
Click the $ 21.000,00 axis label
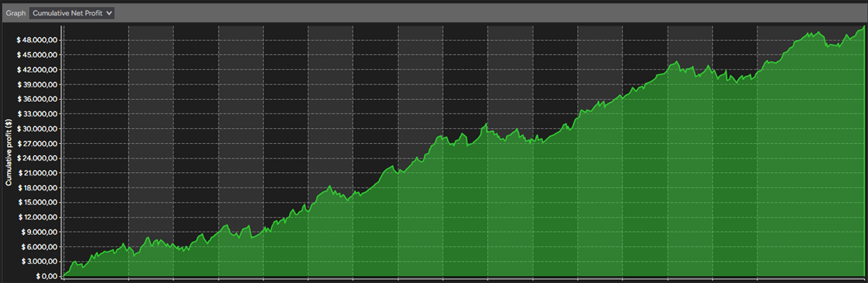(x=39, y=173)
